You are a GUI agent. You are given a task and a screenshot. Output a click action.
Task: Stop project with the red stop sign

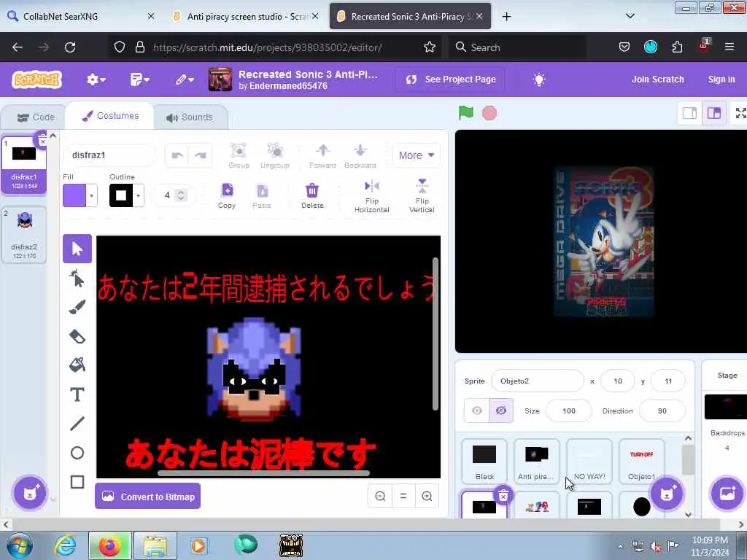pos(489,113)
